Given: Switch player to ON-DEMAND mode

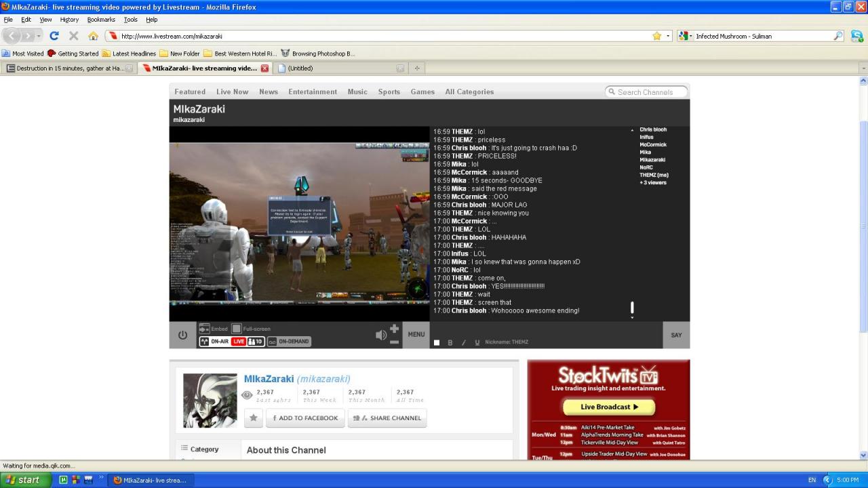Looking at the screenshot, I should 289,342.
